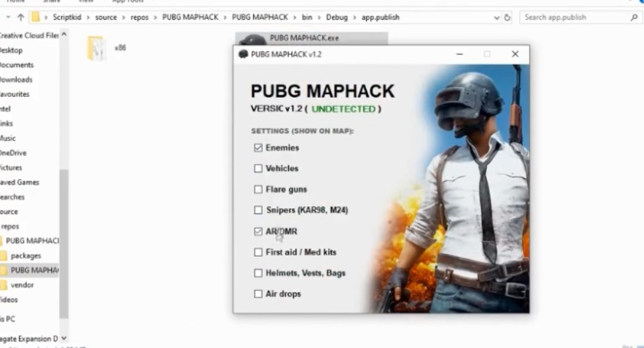Image resolution: width=644 pixels, height=348 pixels.
Task: Expand chevron after repos in path
Action: coord(155,17)
